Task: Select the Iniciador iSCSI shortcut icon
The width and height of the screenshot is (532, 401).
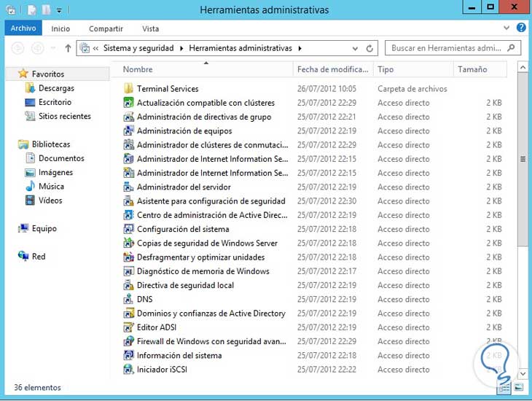Action: (128, 370)
